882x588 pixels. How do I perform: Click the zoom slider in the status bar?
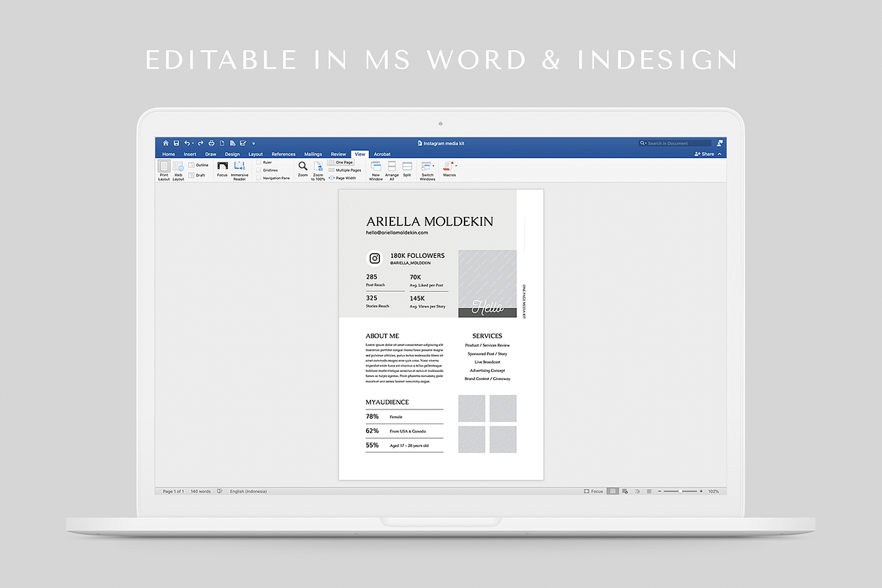click(680, 491)
